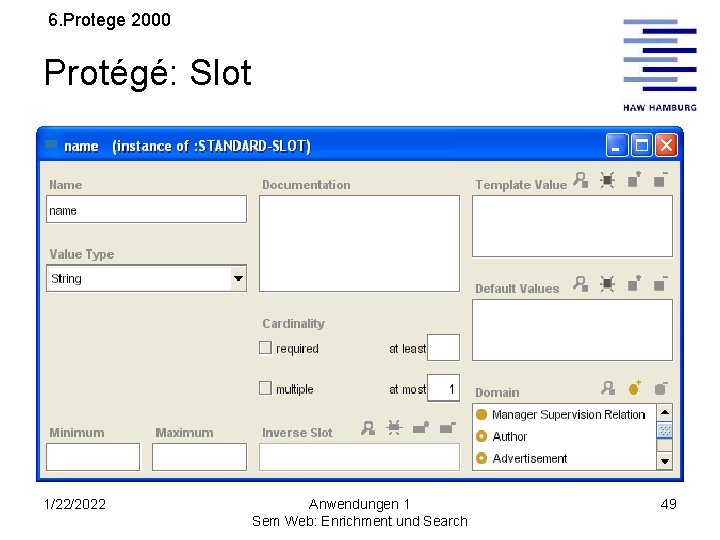Click the Domain list scroll down arrow
This screenshot has width=720, height=540.
coord(664,461)
